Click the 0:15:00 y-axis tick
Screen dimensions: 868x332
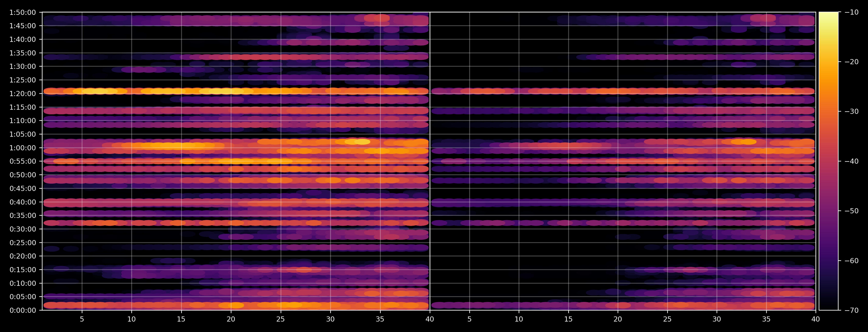tap(23, 270)
